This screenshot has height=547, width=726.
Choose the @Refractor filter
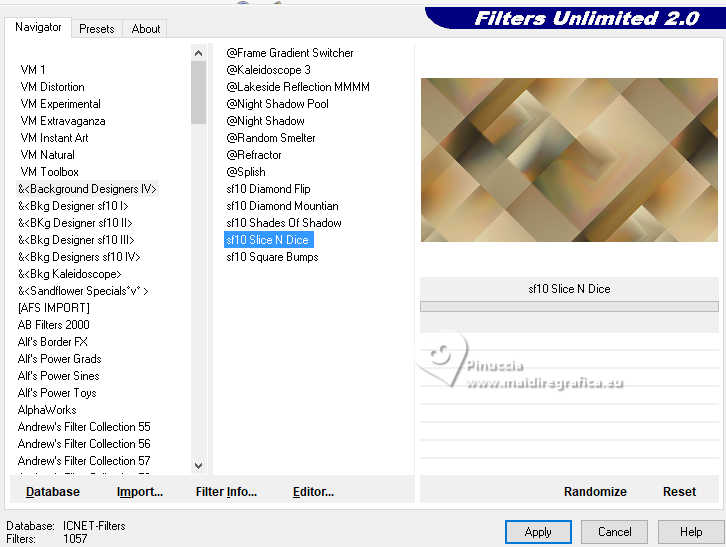click(x=254, y=155)
